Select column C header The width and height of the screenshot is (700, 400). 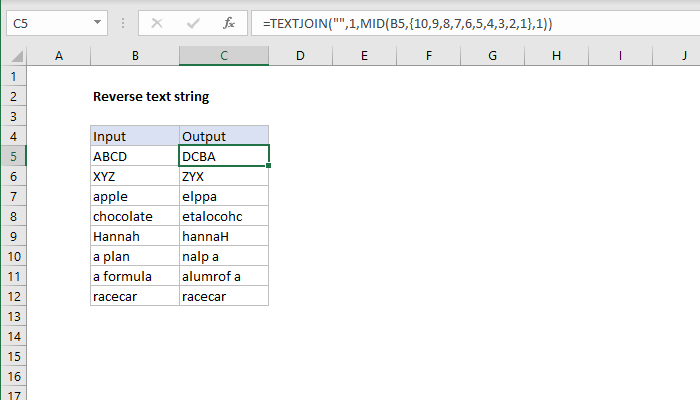coord(224,57)
